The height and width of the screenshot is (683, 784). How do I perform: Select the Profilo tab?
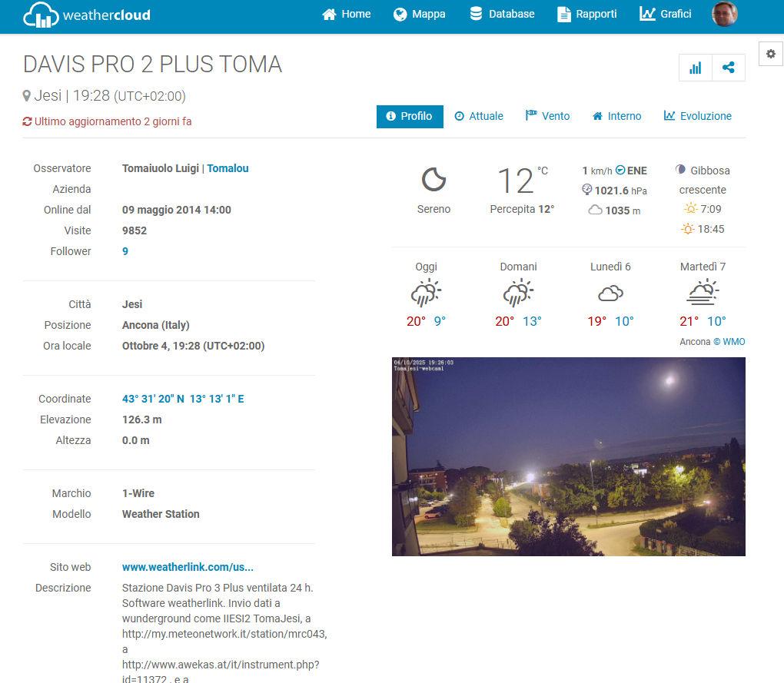[410, 116]
